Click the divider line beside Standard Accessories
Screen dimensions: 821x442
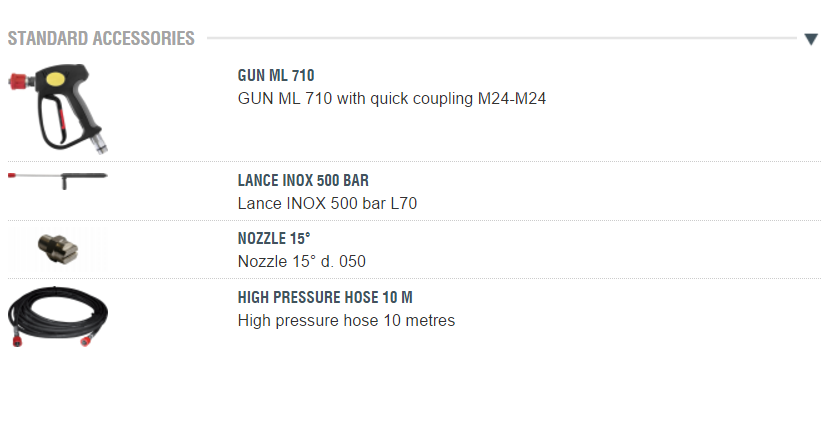(500, 39)
